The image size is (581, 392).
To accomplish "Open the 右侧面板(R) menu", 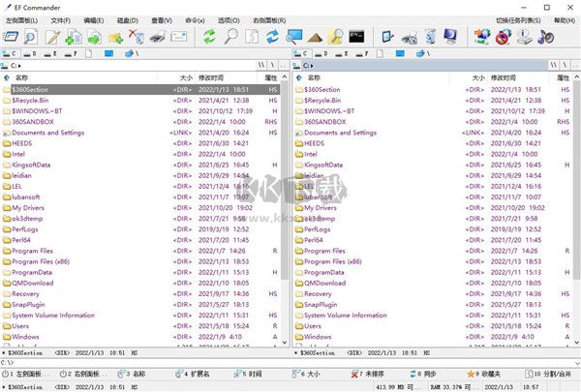I will [x=269, y=20].
